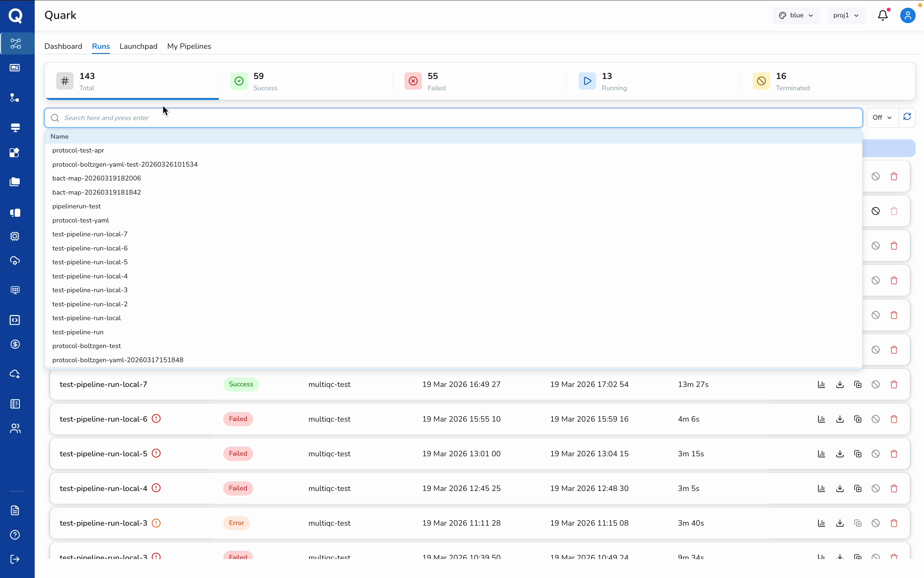Switch to the My Pipelines tab
Screen dimensions: 924x578
pyautogui.click(x=189, y=46)
